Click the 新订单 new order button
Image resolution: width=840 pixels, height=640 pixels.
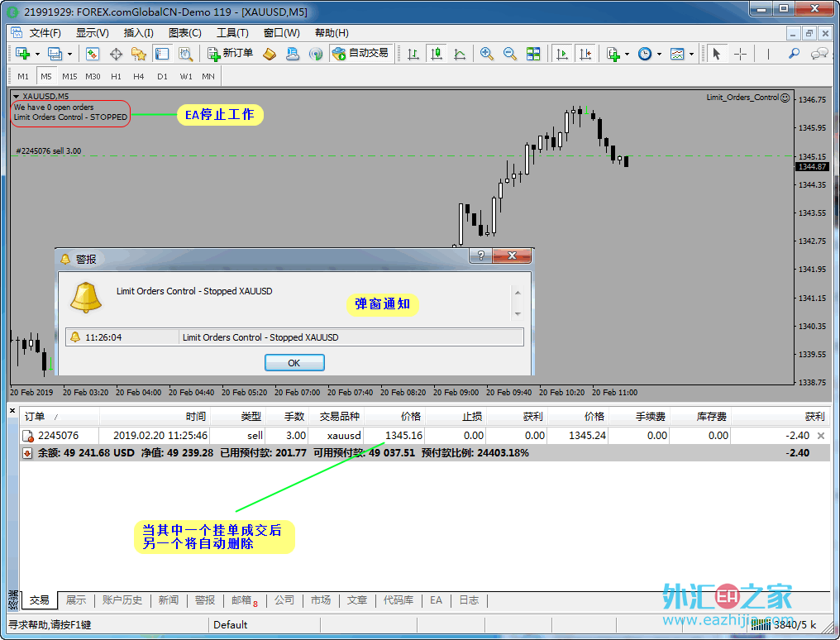pyautogui.click(x=231, y=54)
